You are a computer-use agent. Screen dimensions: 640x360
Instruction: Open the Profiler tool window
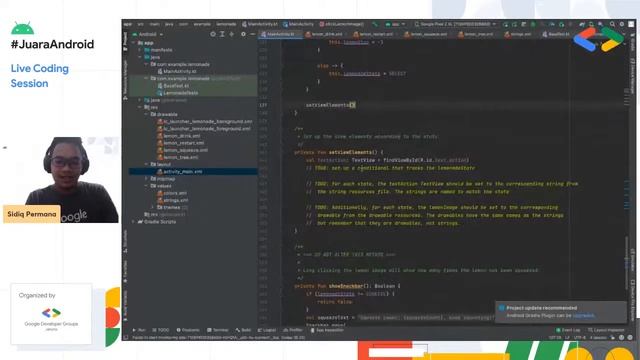click(x=293, y=330)
